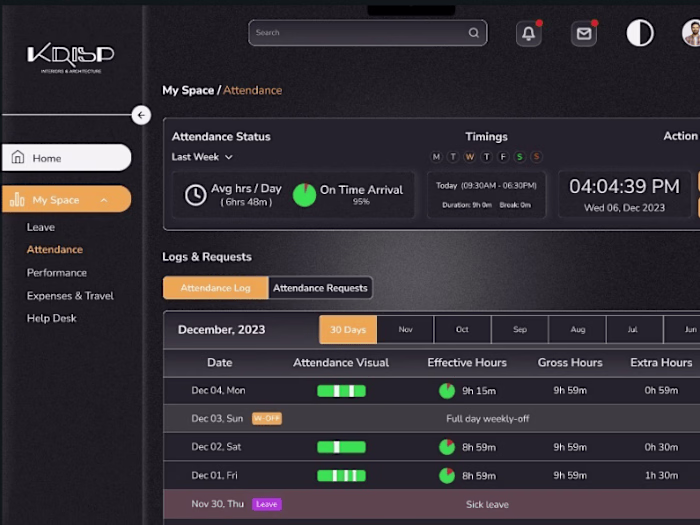Select Thursday in Timings
Viewport: 700px width, 525px height.
[x=486, y=157]
